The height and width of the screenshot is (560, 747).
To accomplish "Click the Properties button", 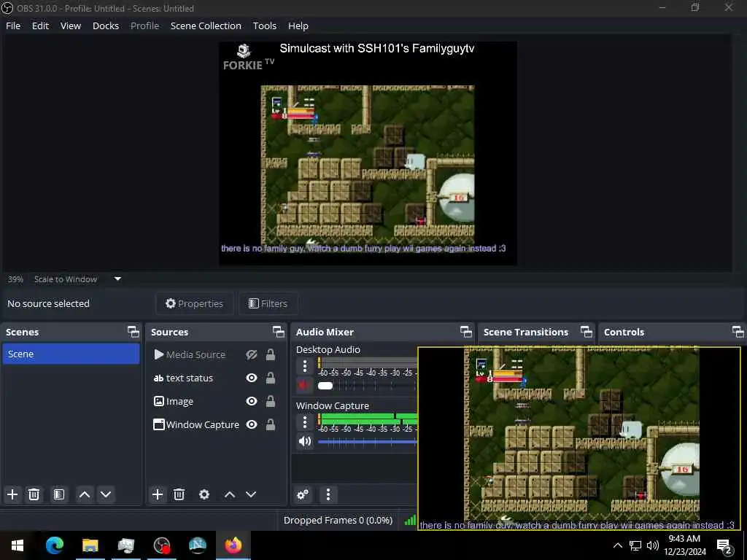I will click(x=194, y=303).
